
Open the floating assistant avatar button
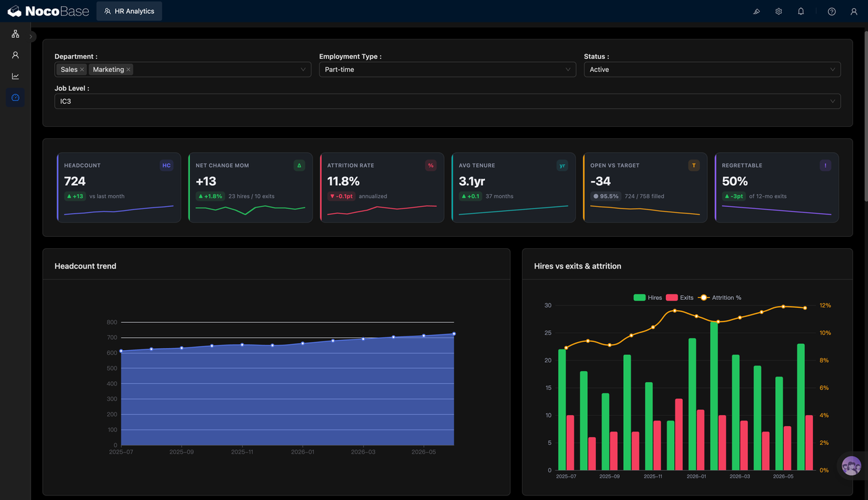[851, 466]
